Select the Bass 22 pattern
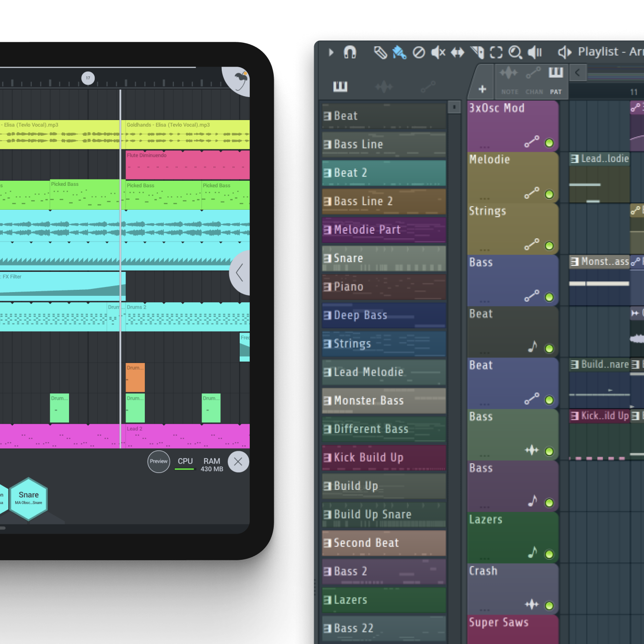Screen dimensions: 644x644 pyautogui.click(x=384, y=628)
